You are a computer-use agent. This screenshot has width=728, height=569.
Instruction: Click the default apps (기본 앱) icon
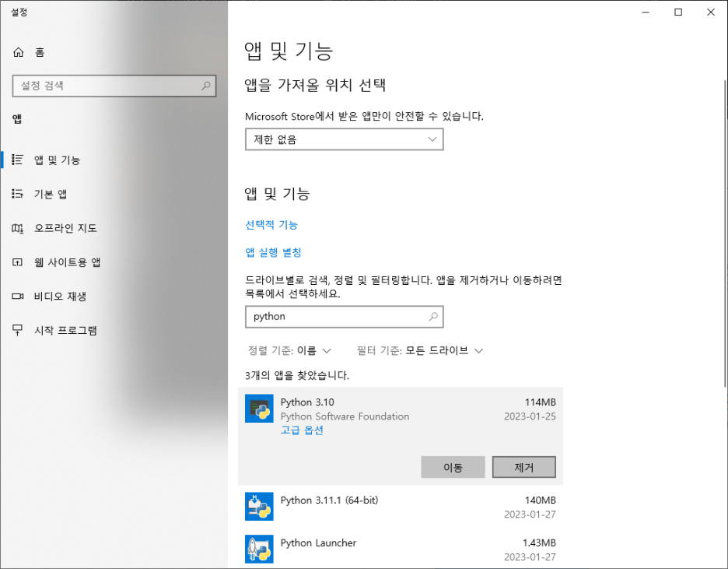17,194
